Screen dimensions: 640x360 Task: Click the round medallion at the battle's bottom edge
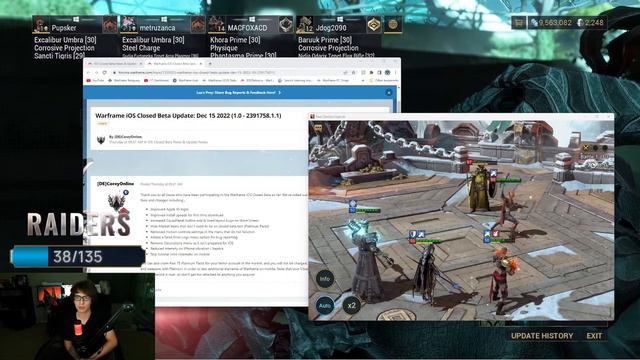click(x=396, y=315)
